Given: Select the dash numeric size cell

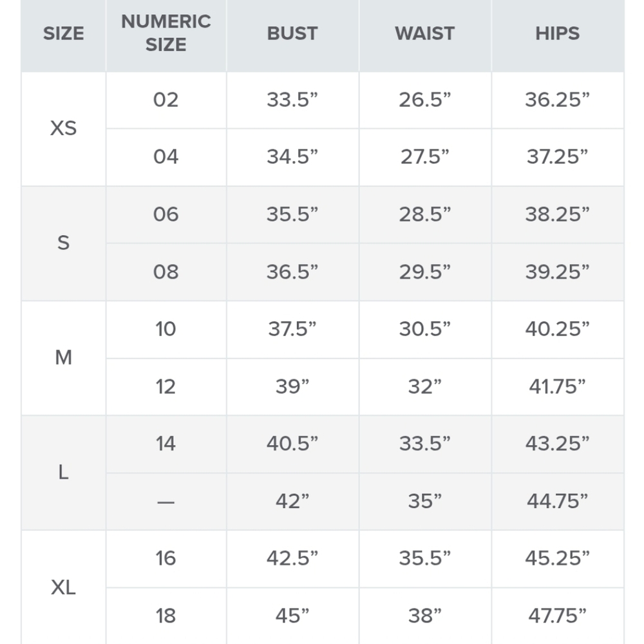Looking at the screenshot, I should 166,502.
